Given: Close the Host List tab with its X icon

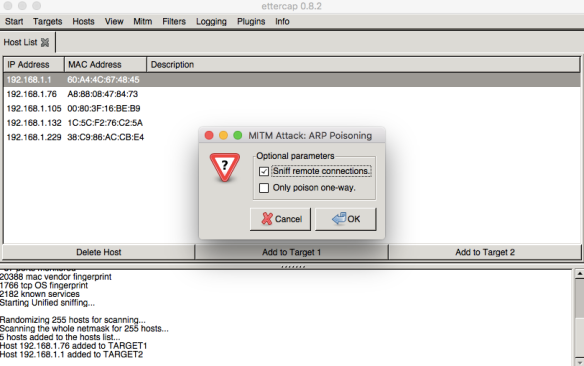Looking at the screenshot, I should click(45, 42).
